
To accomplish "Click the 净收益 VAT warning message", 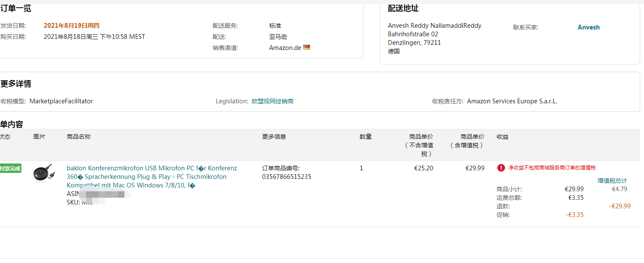I will click(x=552, y=168).
